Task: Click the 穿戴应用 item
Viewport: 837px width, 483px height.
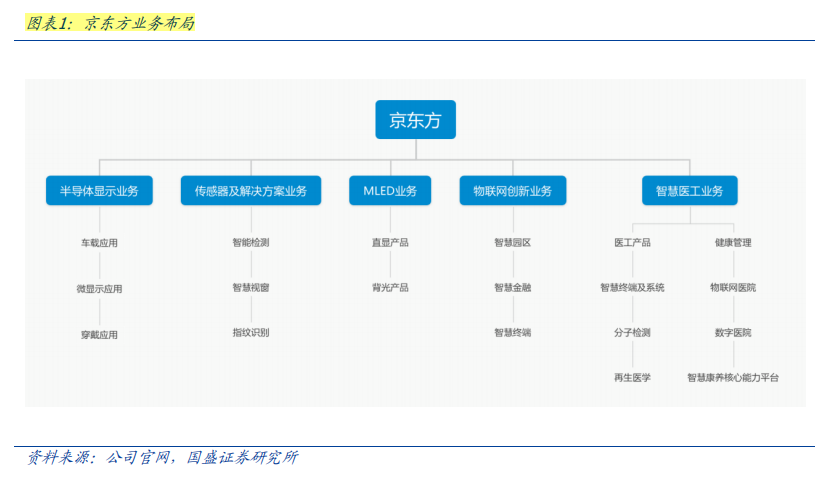Action: [99, 335]
